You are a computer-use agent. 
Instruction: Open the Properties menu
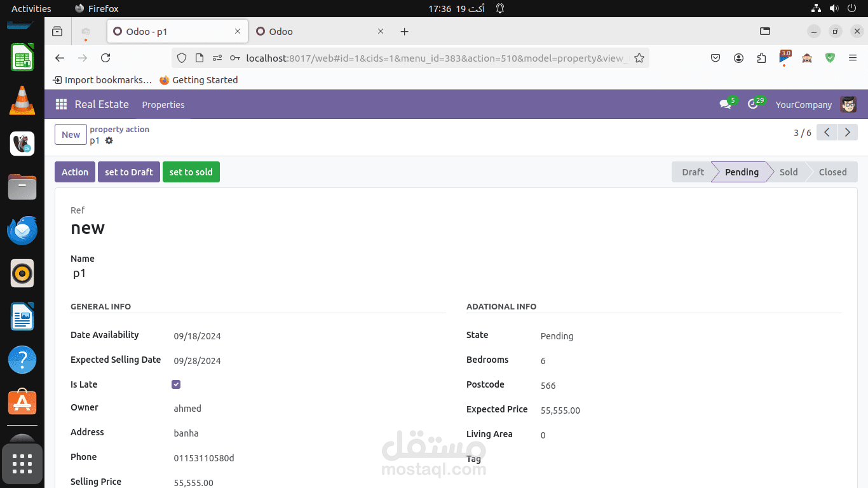click(x=163, y=105)
